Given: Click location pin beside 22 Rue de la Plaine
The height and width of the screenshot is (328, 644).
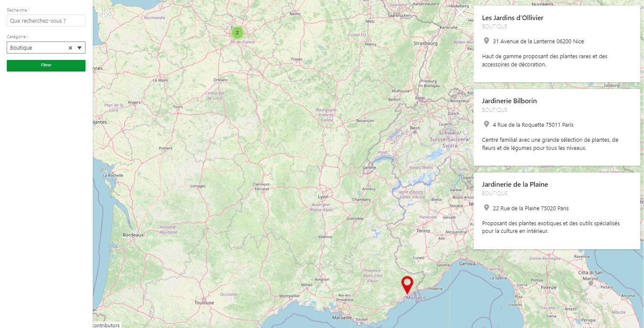Looking at the screenshot, I should tap(486, 208).
